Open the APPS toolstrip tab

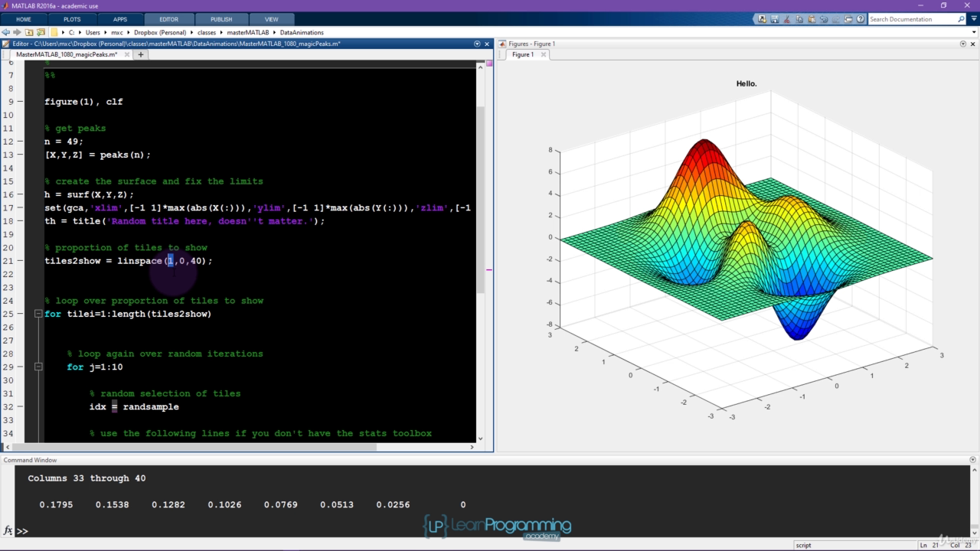[120, 19]
